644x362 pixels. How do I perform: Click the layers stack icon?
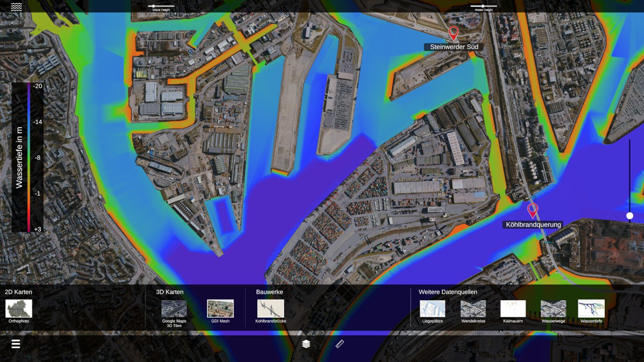306,344
